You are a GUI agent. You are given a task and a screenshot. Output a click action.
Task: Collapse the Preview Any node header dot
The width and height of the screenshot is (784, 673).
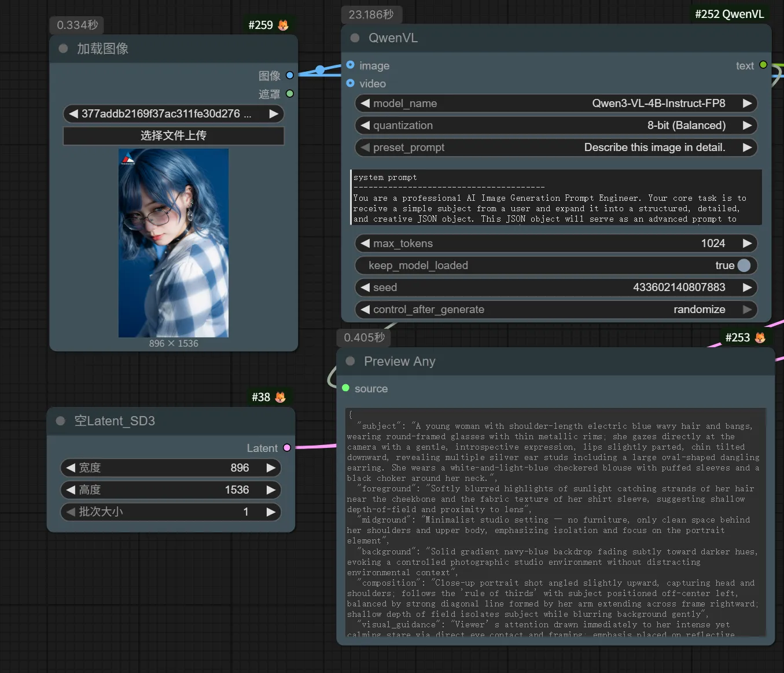point(350,361)
